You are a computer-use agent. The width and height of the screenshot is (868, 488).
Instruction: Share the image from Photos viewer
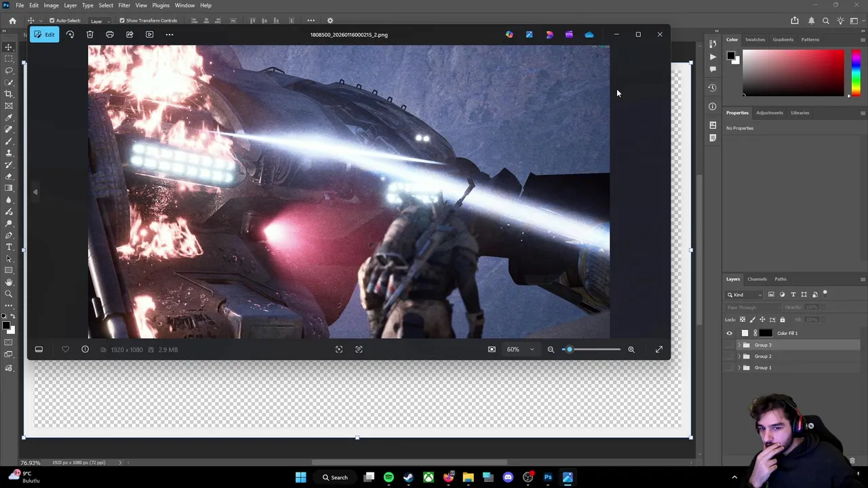(x=130, y=35)
